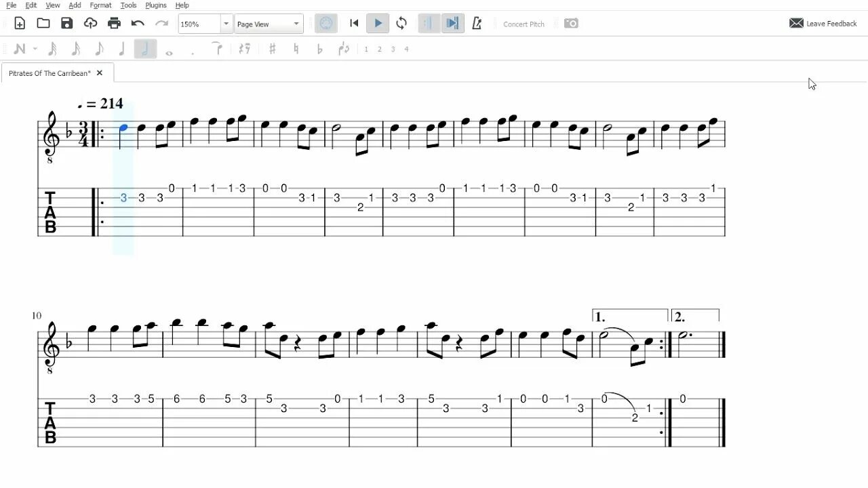The image size is (868, 488).
Task: Toggle loop playback
Action: (x=401, y=24)
